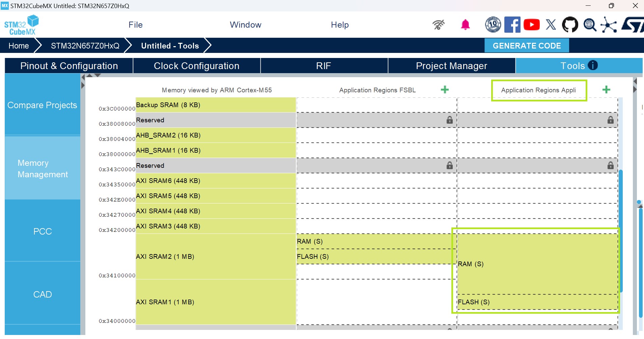The width and height of the screenshot is (644, 339).
Task: Click the 0x34100000 address label
Action: tap(117, 276)
